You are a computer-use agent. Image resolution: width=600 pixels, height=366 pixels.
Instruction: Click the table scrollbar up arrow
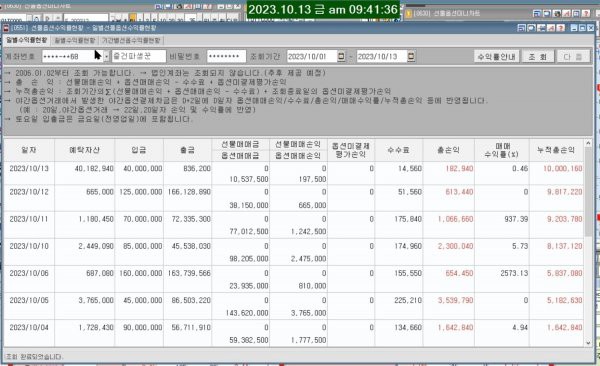pyautogui.click(x=588, y=143)
